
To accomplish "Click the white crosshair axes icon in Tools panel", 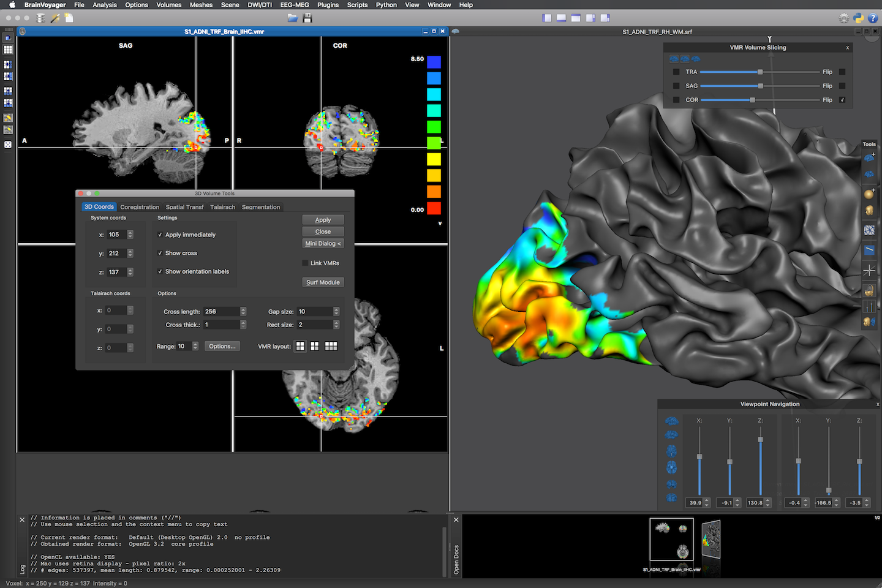I will coord(869,270).
